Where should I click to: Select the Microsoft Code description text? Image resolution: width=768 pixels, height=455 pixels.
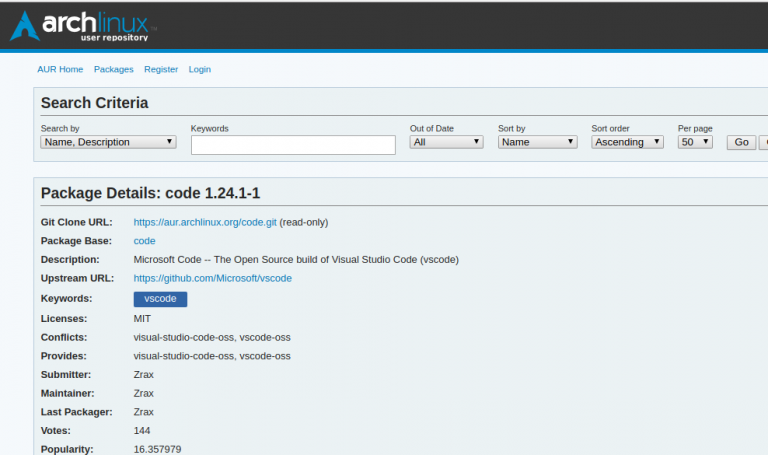tap(296, 260)
